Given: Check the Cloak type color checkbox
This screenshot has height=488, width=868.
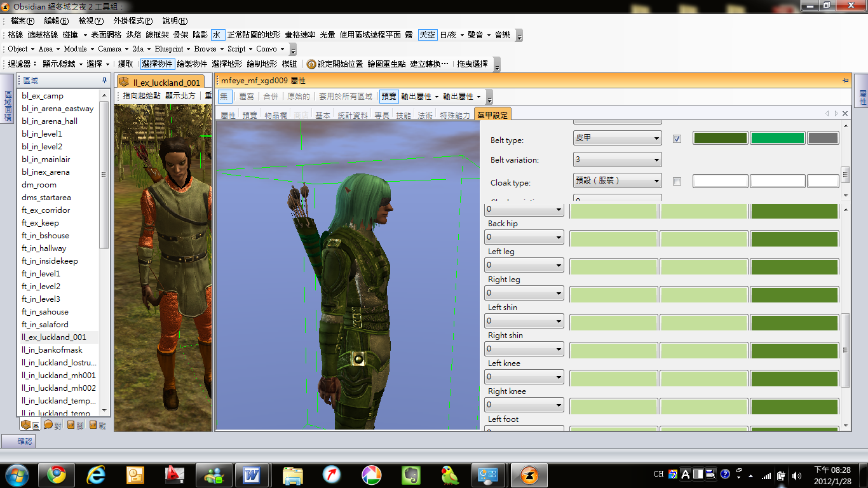Looking at the screenshot, I should [677, 181].
